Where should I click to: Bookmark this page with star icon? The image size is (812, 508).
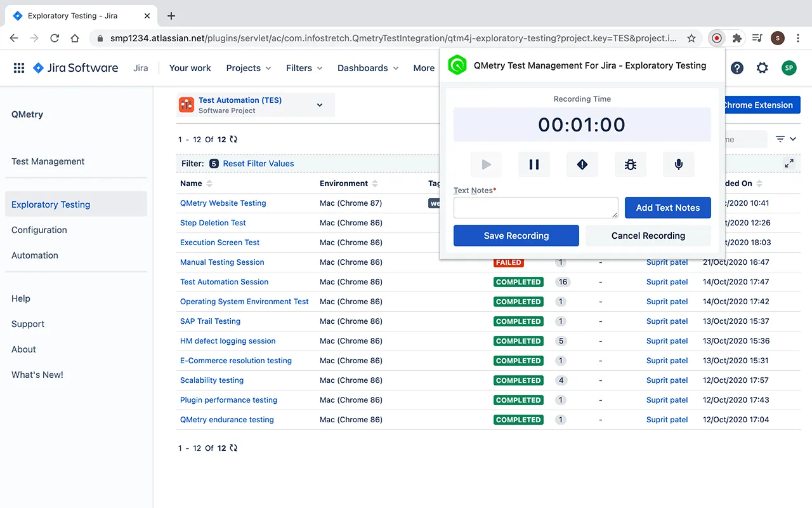(x=691, y=38)
